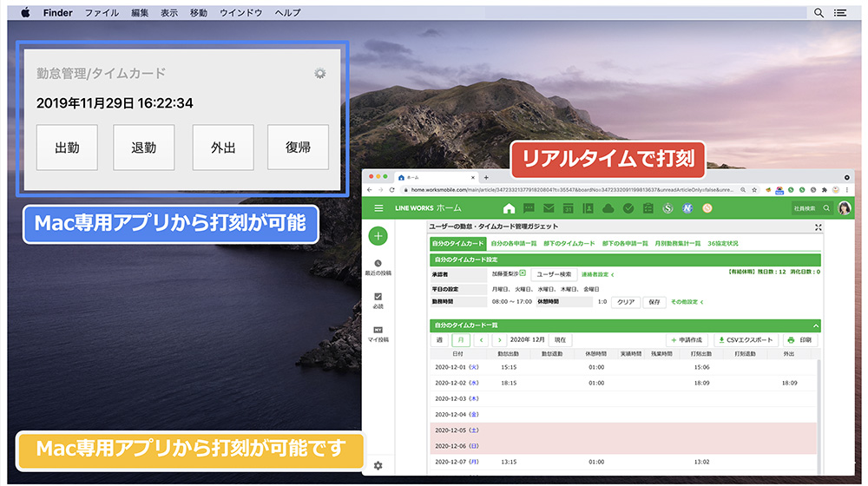Open the mail envelope icon in LINE WORKS header
Screen dimensions: 868x486
coord(549,208)
